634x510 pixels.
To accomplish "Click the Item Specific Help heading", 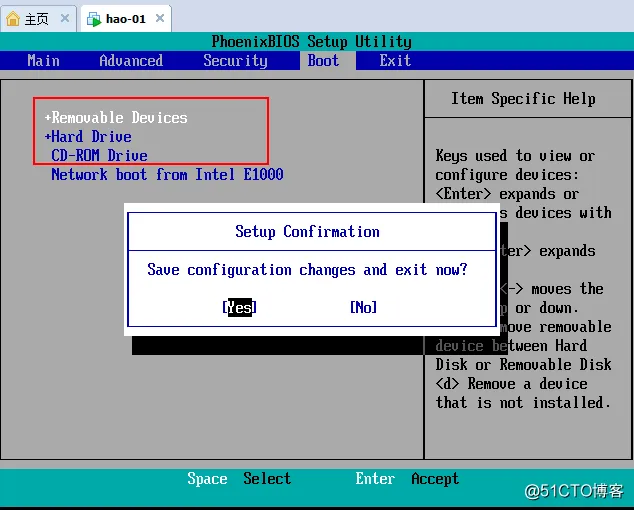I will point(523,99).
